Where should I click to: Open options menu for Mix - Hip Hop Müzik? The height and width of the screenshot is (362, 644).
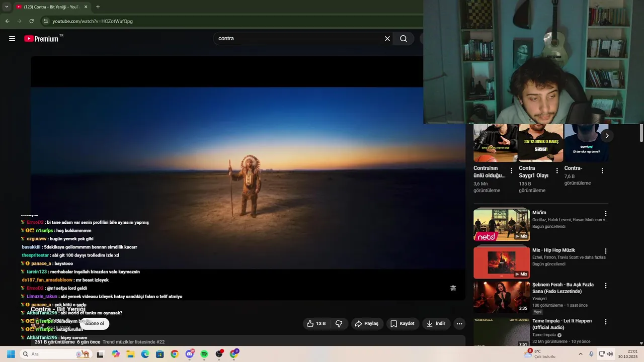pyautogui.click(x=606, y=251)
